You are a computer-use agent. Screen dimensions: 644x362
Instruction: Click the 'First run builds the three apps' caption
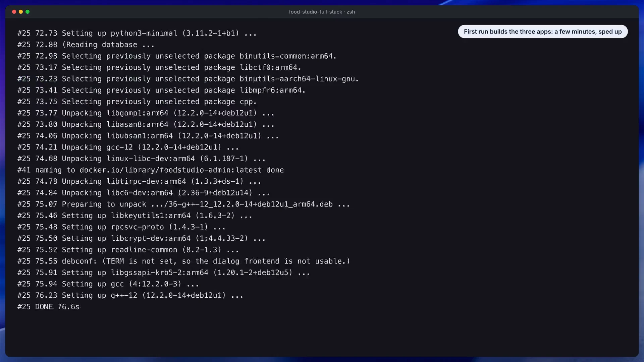pos(543,32)
